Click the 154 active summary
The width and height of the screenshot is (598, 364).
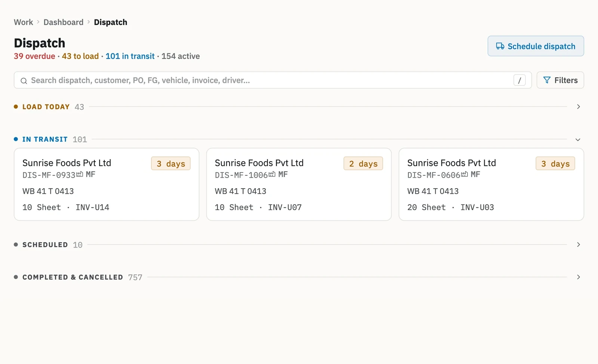coord(181,56)
